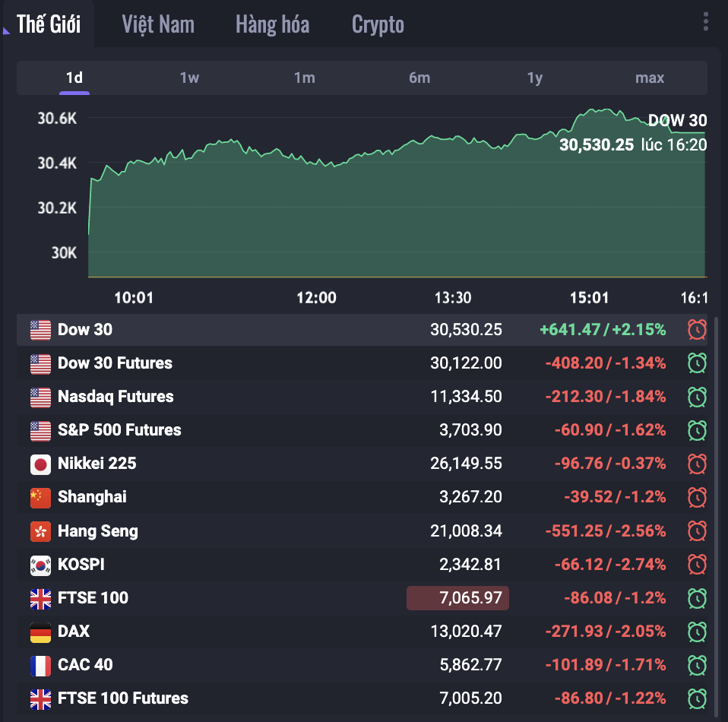Switch to the Việt Nam tab
This screenshot has height=722, width=728.
coord(158,24)
